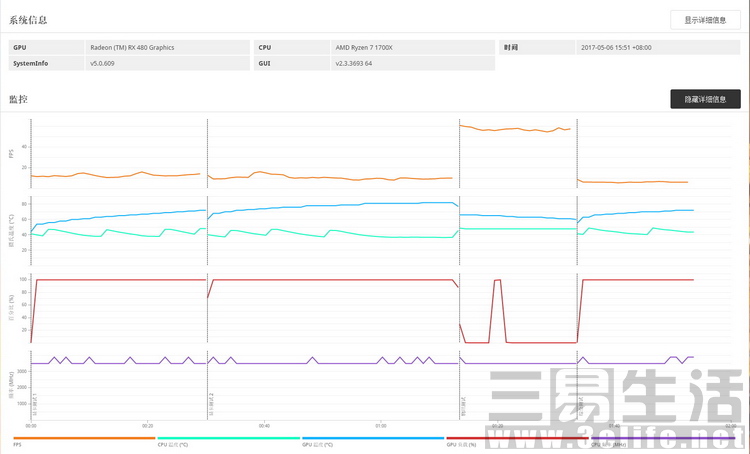Viewport: 750px width, 454px height.
Task: Click the orange FPS line in the first test
Action: 115,176
